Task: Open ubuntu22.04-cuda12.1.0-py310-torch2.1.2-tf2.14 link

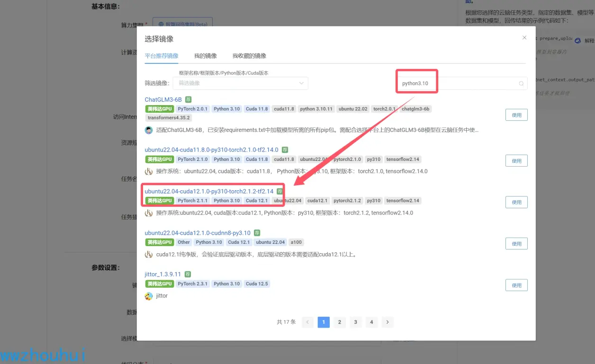Action: click(x=209, y=191)
